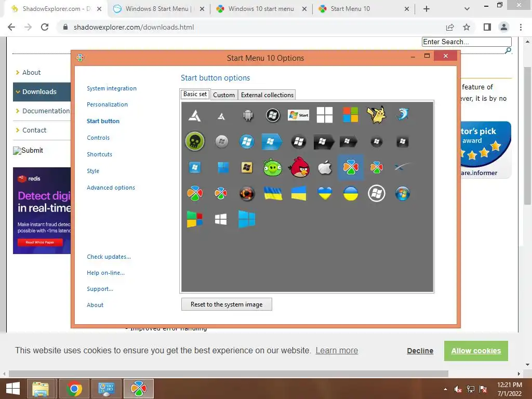Open the Style section
The image size is (532, 399).
(x=93, y=171)
